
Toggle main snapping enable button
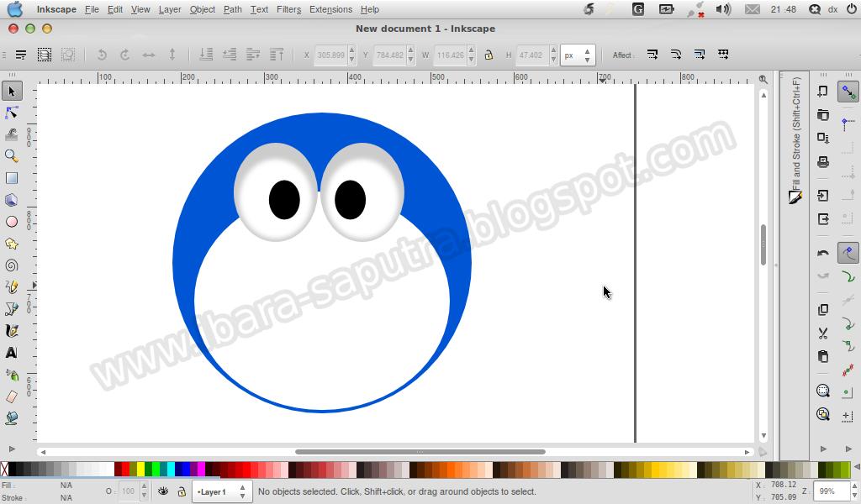tap(848, 92)
